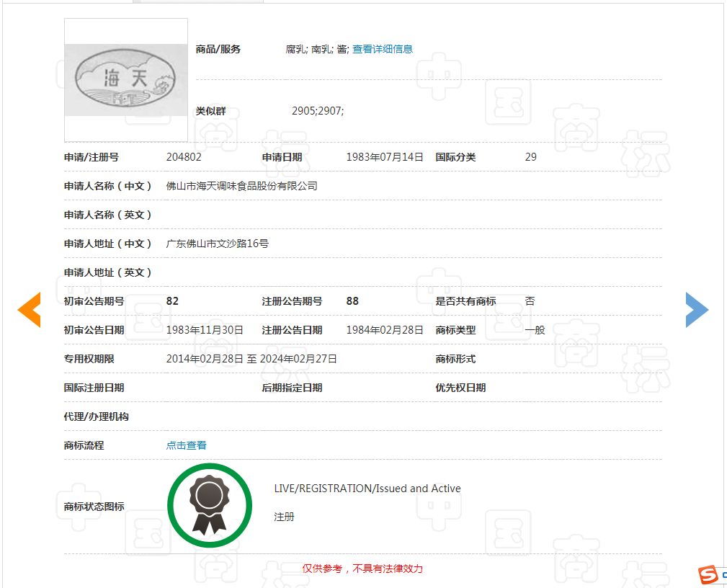Click the similar group value 2905;2907;
Image resolution: width=727 pixels, height=588 pixels.
pyautogui.click(x=318, y=111)
